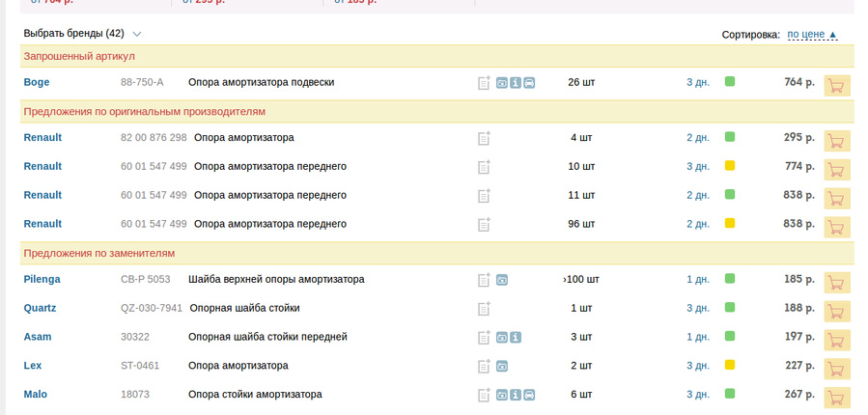Viewport: 868px width, 415px height.
Task: Click note icon for Quartz QZ-030-7941
Action: coord(484,308)
